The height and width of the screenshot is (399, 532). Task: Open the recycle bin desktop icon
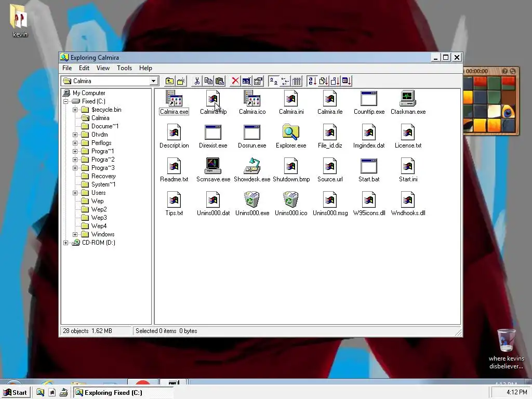pyautogui.click(x=506, y=349)
